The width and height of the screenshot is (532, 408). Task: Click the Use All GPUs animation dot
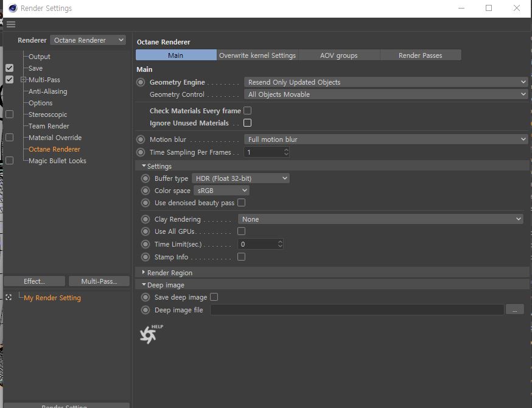point(145,231)
